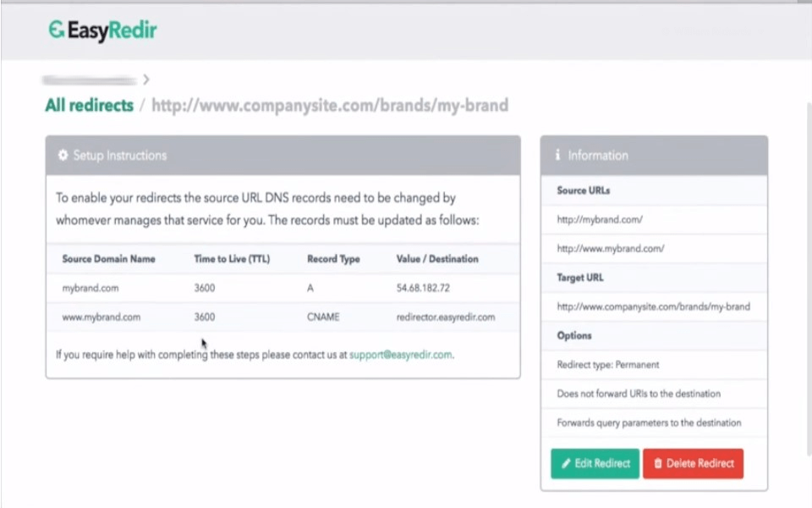
Task: Select the www.mybrand.com source domain cell
Action: (101, 317)
